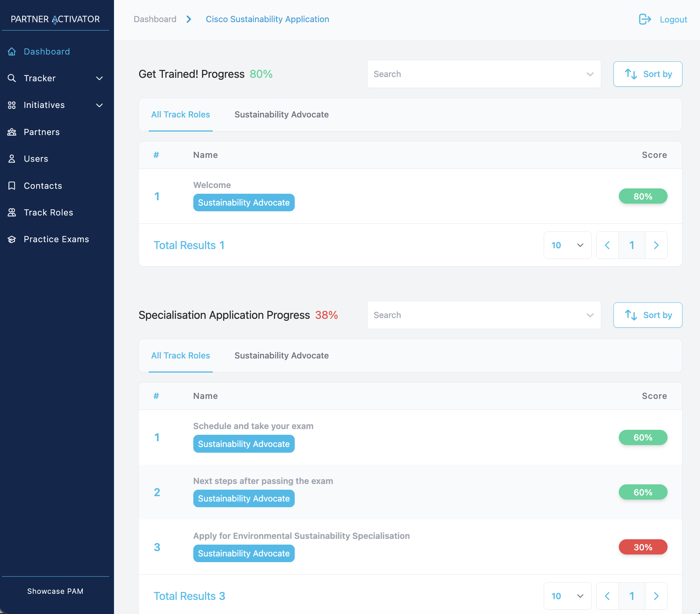Click Specialisation progress 38% value
Viewport: 700px width, 614px height.
point(326,315)
